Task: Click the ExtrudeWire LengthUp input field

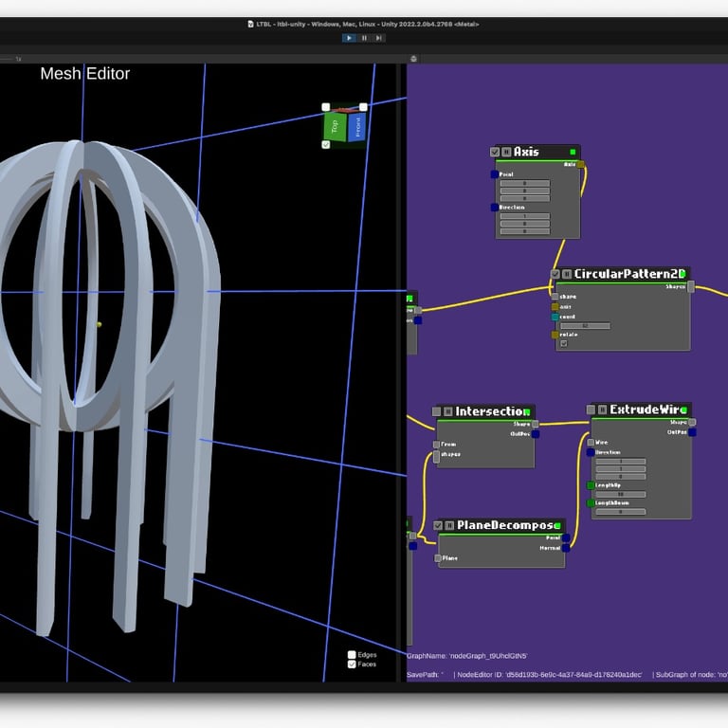Action: (619, 494)
